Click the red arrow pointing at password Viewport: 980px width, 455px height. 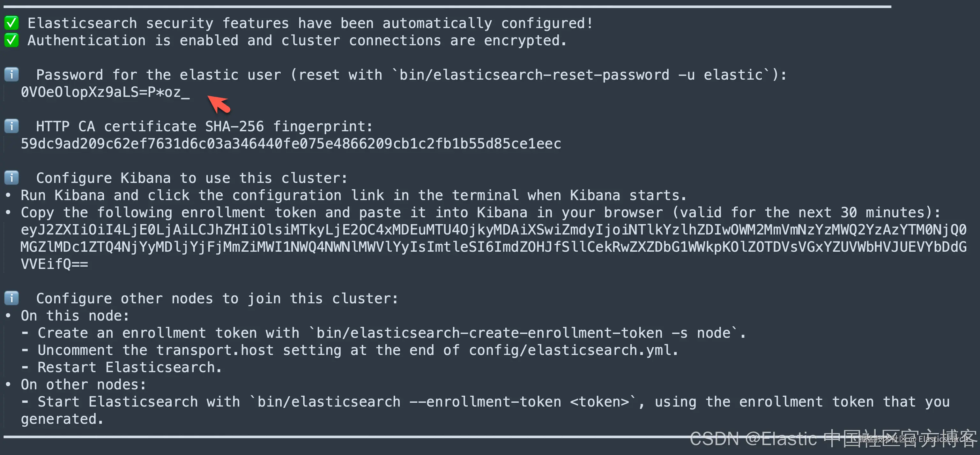[219, 104]
